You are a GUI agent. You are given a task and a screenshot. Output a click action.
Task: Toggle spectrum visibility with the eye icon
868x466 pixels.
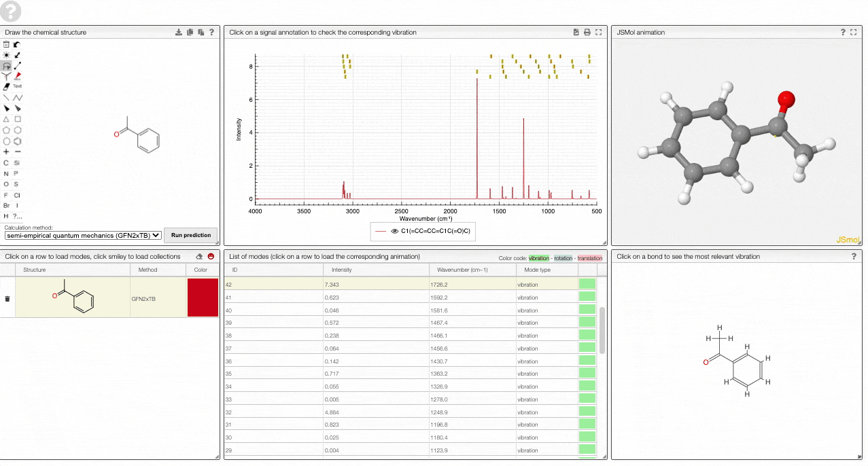394,232
